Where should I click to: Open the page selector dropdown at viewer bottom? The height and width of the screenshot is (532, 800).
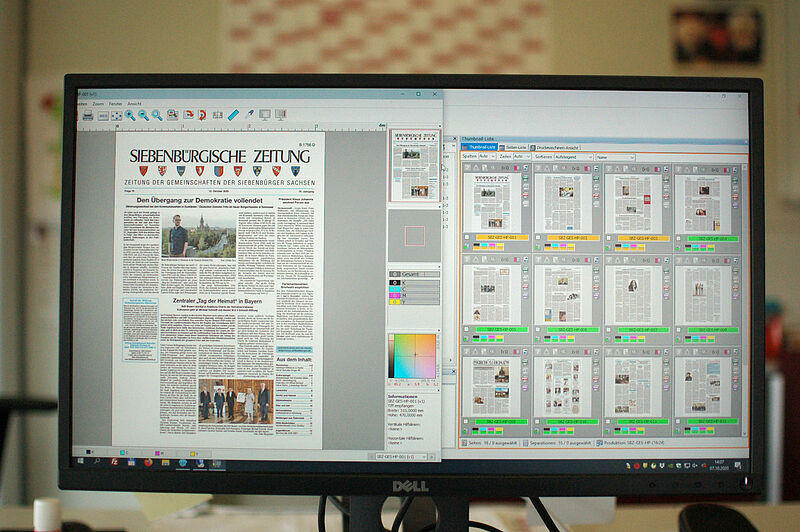click(401, 457)
